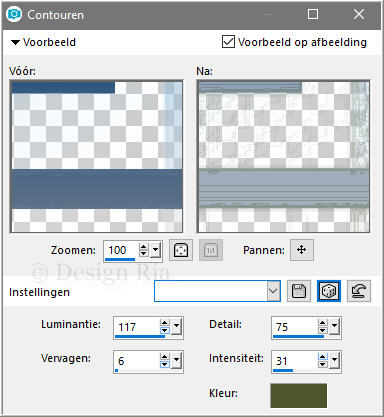This screenshot has width=384, height=417.
Task: Open the Luminantie slider dropdown arrow
Action: [x=176, y=327]
